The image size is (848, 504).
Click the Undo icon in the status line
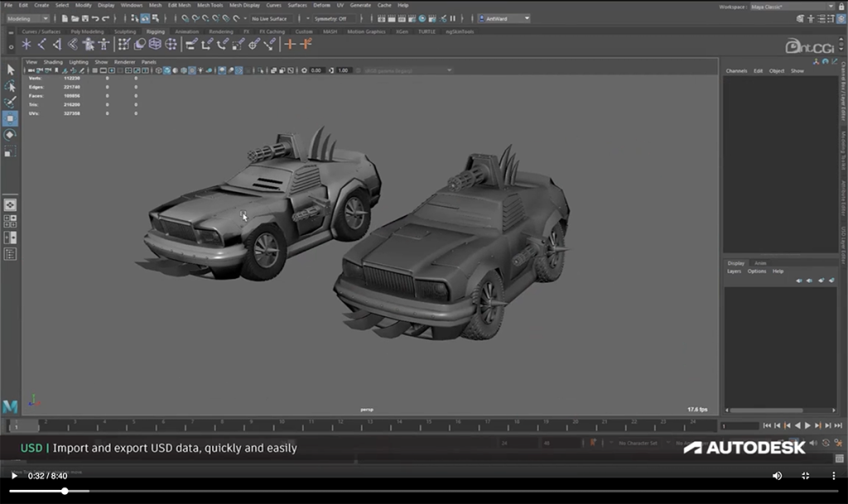click(x=95, y=17)
